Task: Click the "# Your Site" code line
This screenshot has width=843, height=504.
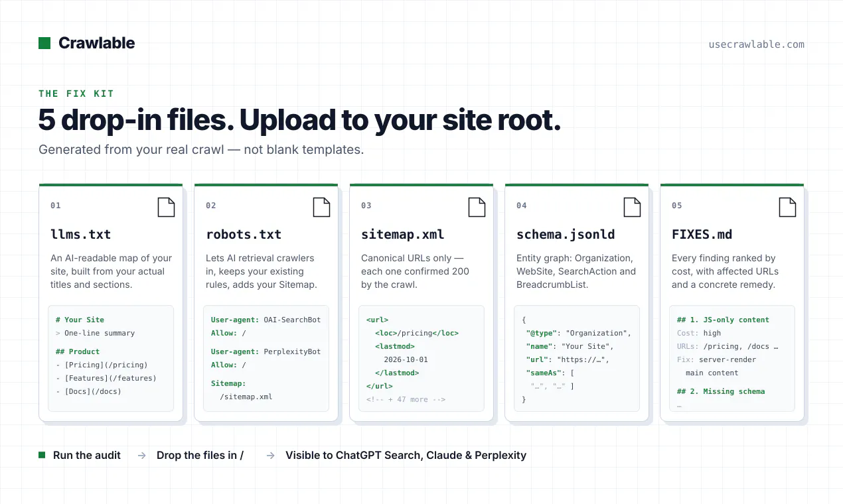Action: click(x=80, y=320)
